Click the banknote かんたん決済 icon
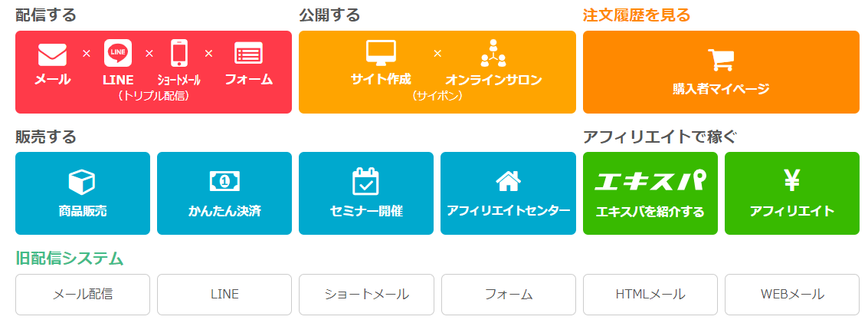 coord(224,180)
